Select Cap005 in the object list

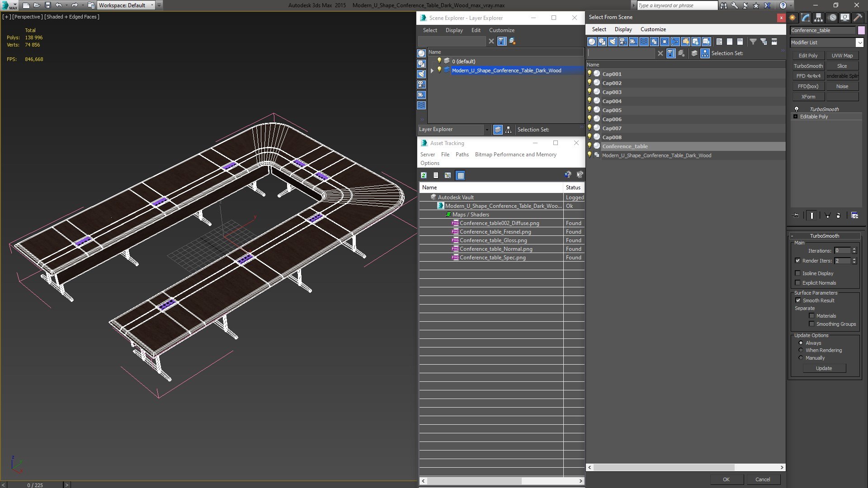click(612, 110)
